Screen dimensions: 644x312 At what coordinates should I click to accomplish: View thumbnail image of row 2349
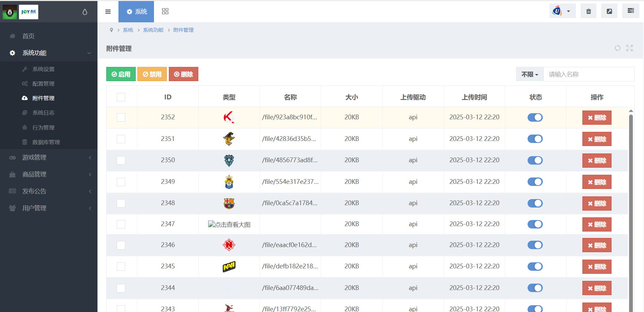tap(229, 182)
